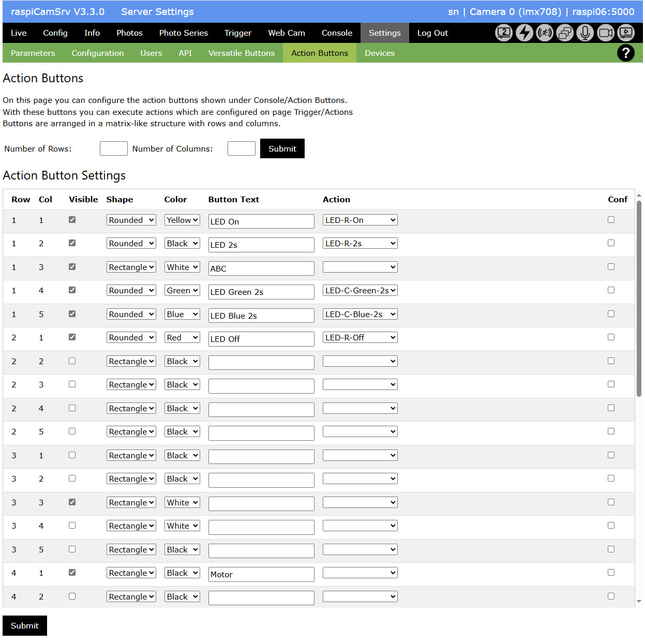Click the microphone icon

tap(585, 33)
